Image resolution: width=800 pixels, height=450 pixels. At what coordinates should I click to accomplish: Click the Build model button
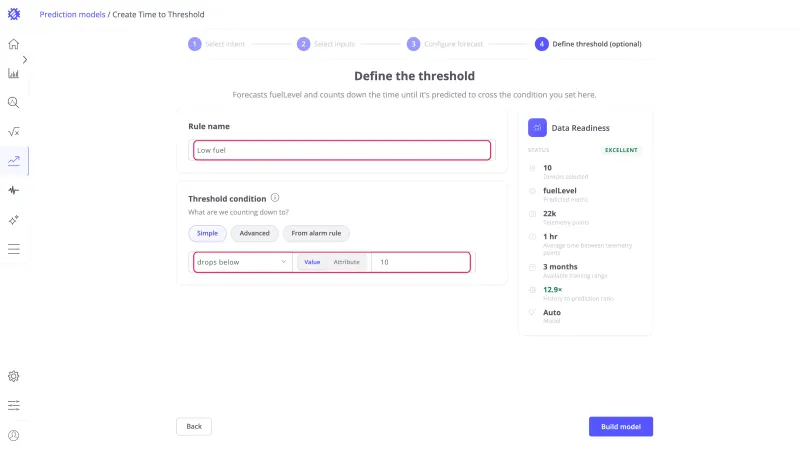pos(620,427)
